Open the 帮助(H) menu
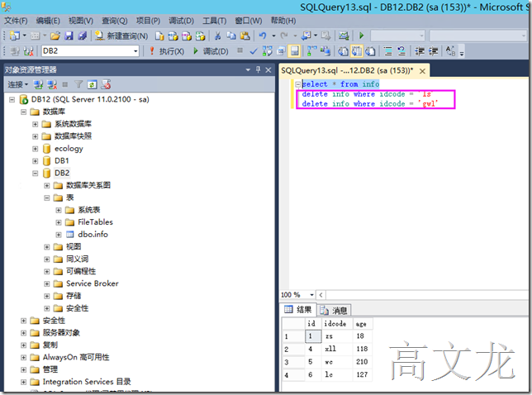Image resolution: width=532 pixels, height=395 pixels. [283, 21]
